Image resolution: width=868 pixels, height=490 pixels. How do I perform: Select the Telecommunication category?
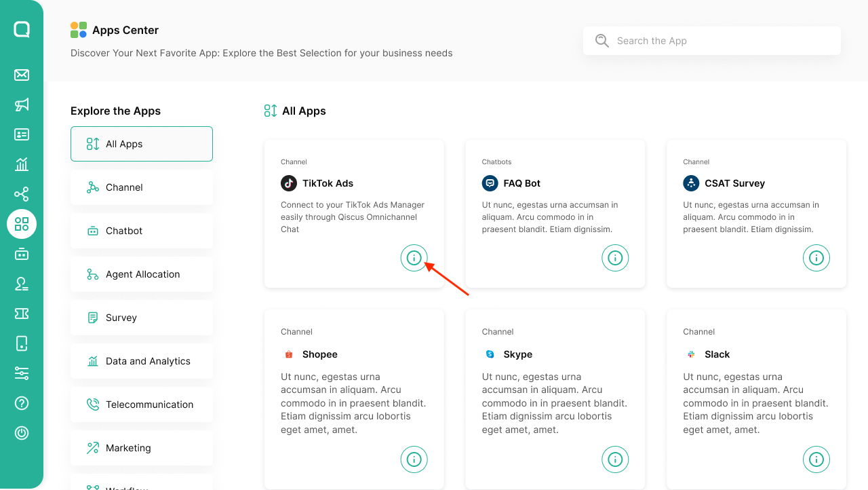[x=142, y=404]
